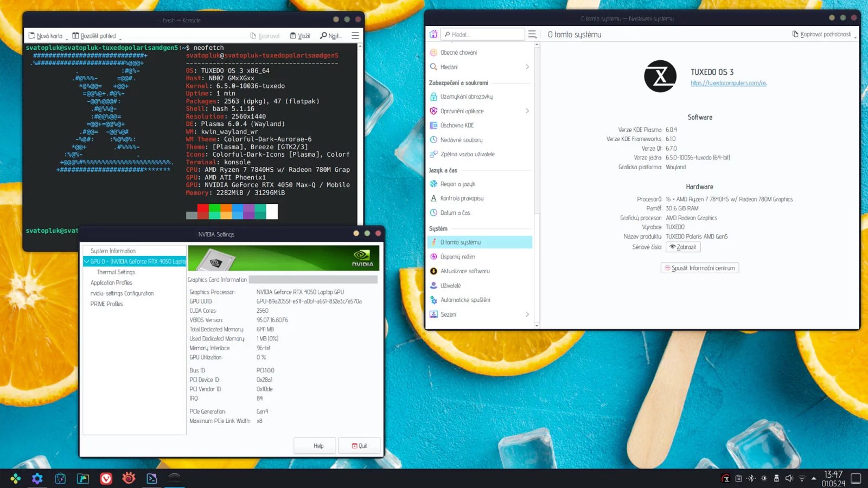Open the volume control in the system tray
Image resolution: width=868 pixels, height=488 pixels.
tap(789, 478)
